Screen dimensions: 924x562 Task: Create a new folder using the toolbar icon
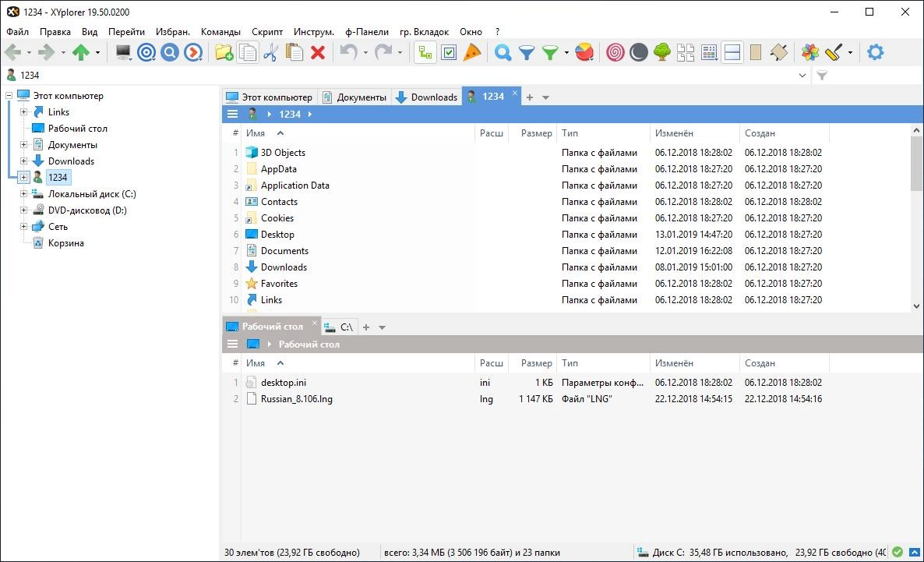coord(224,52)
